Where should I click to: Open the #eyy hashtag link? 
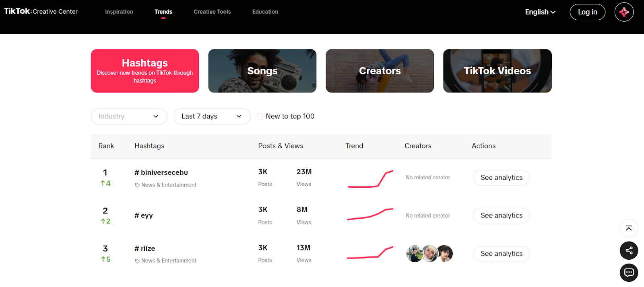coord(144,215)
